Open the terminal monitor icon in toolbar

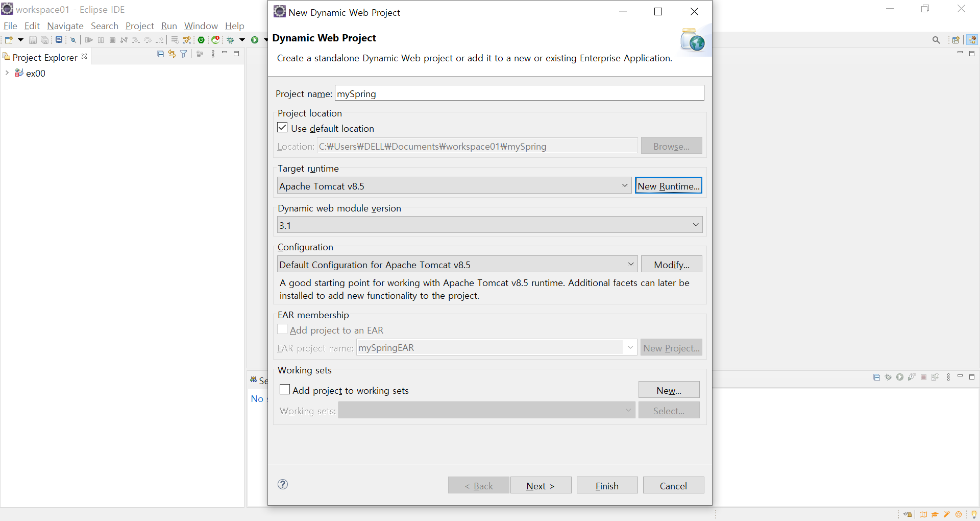click(59, 40)
